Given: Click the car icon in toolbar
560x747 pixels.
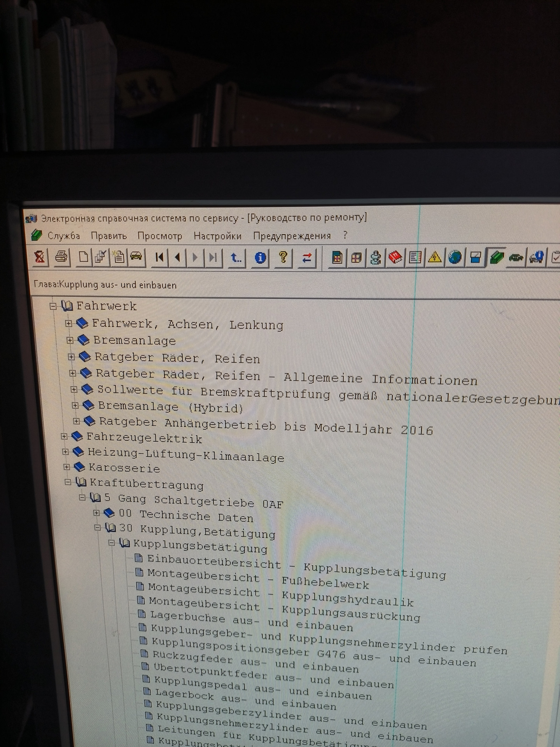Looking at the screenshot, I should [136, 257].
